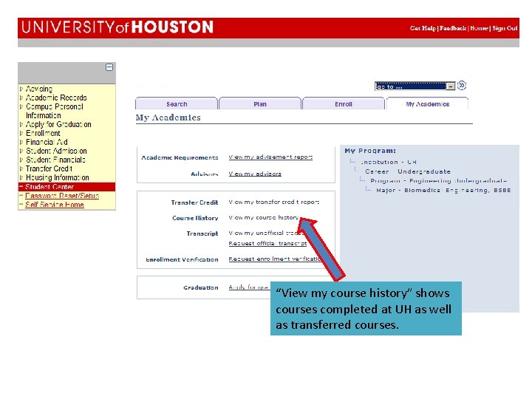Switch to the Plan tab

click(260, 104)
